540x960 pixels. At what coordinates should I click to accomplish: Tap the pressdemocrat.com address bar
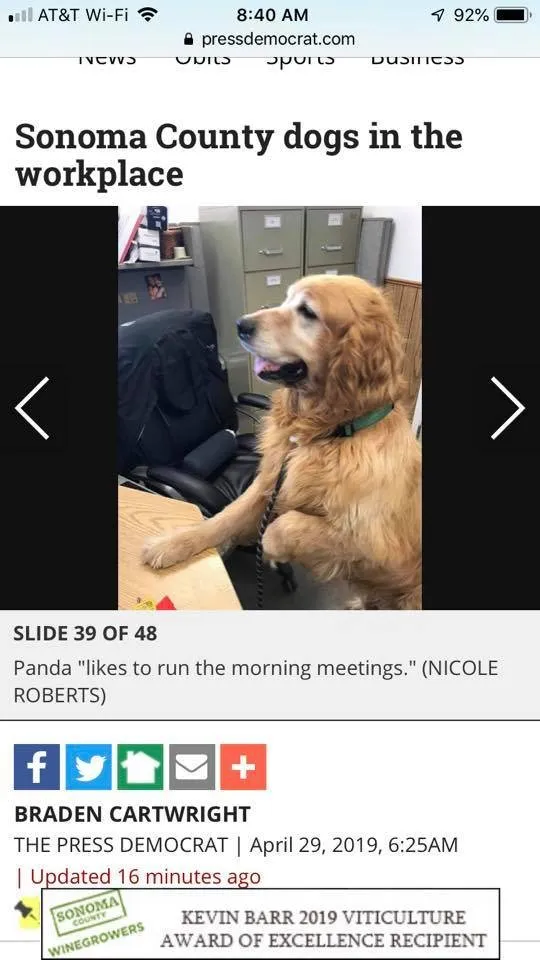tap(269, 39)
